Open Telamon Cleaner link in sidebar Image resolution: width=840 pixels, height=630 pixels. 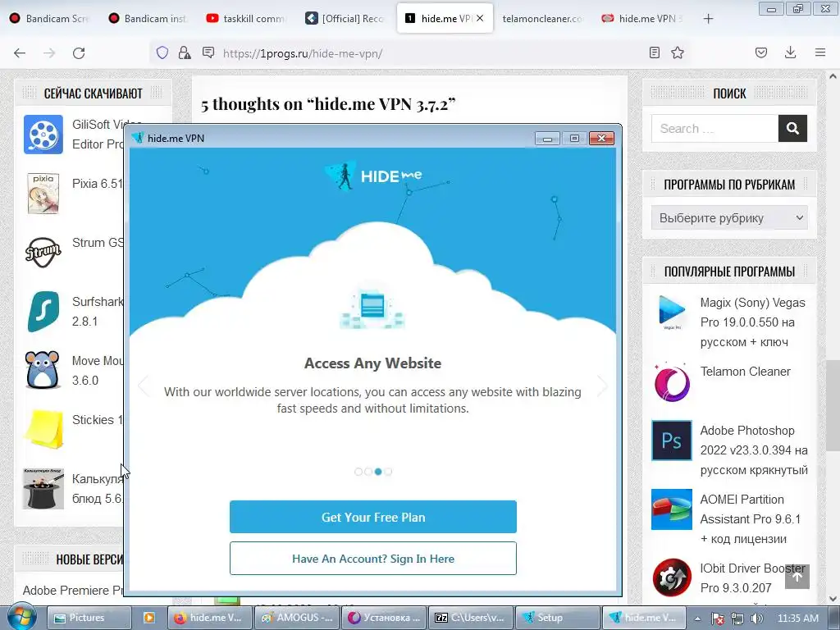(745, 372)
